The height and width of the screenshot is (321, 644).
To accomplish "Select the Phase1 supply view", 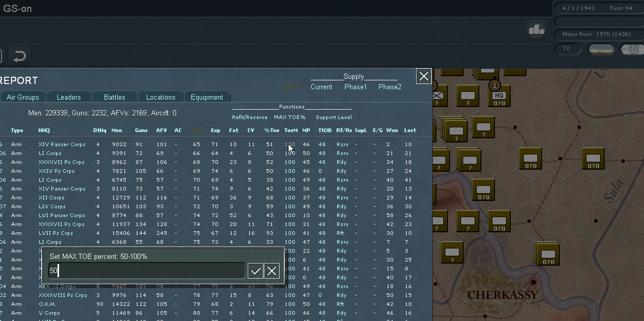I will 355,87.
